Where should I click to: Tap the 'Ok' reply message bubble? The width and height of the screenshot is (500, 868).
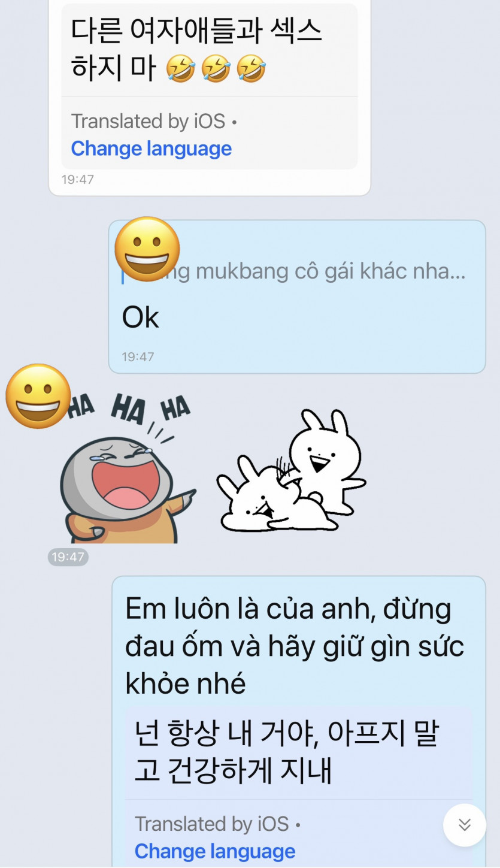pyautogui.click(x=297, y=297)
